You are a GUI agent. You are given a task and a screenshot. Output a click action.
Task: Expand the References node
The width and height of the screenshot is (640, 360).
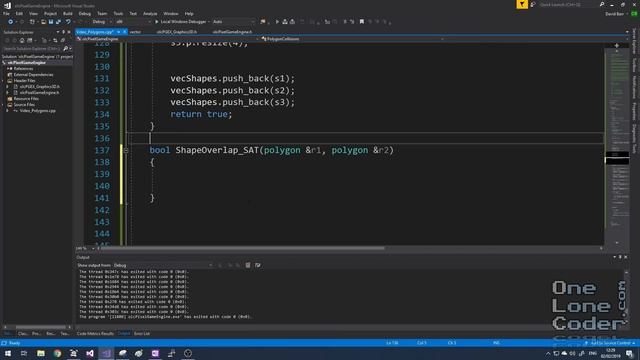click(9, 69)
